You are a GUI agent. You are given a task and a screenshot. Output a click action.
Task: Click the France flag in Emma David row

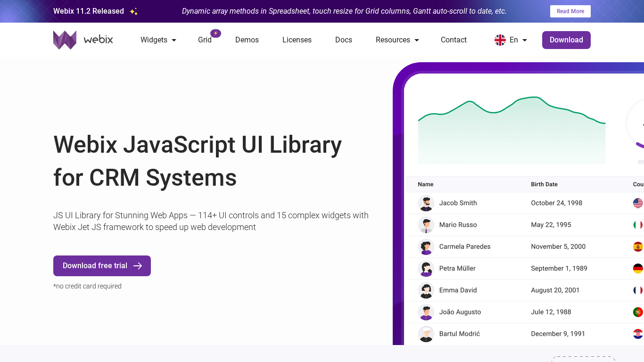coord(638,290)
